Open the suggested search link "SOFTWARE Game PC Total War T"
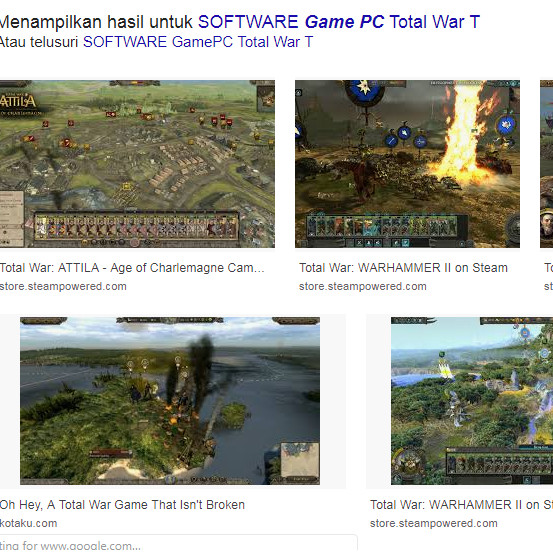Viewport: 553px width, 553px height. pos(339,22)
